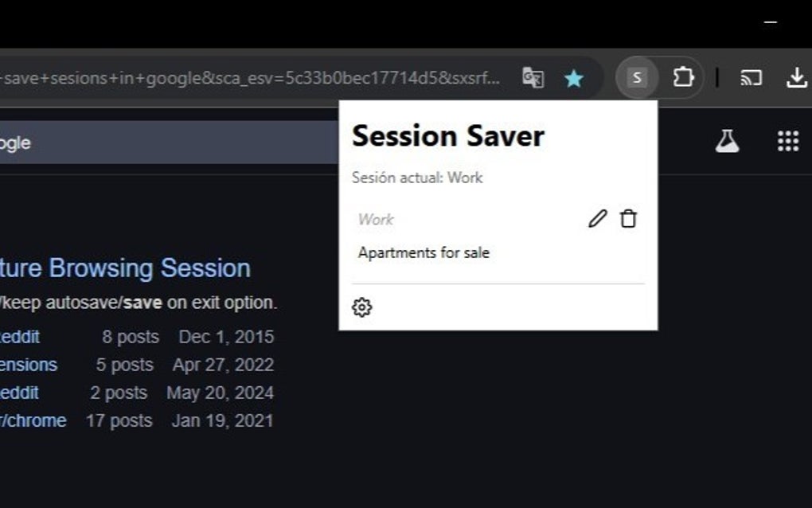The image size is (812, 508).
Task: Open the browser profile avatar
Action: (636, 77)
